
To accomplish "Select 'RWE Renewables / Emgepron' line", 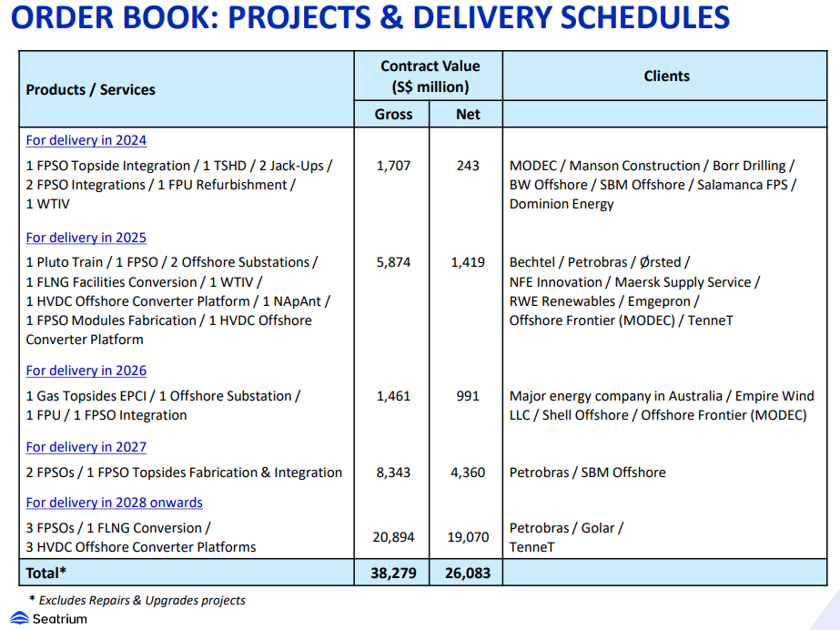I will pyautogui.click(x=604, y=301).
